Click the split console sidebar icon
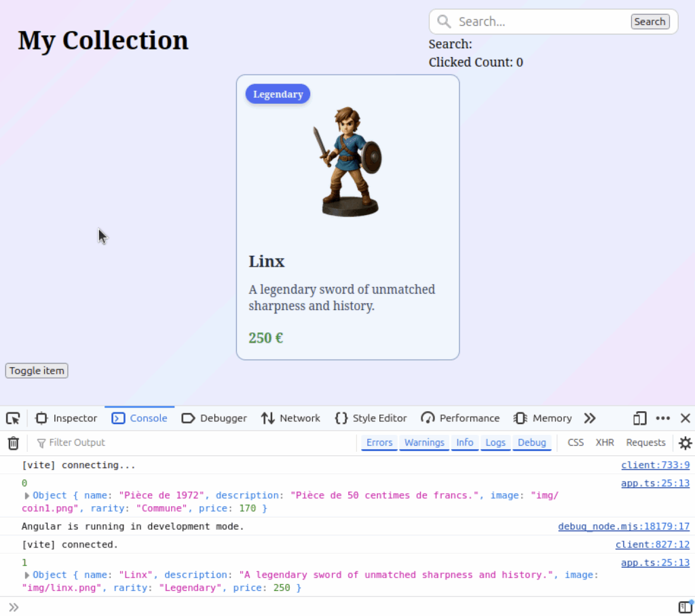The image size is (695, 616). tap(685, 607)
